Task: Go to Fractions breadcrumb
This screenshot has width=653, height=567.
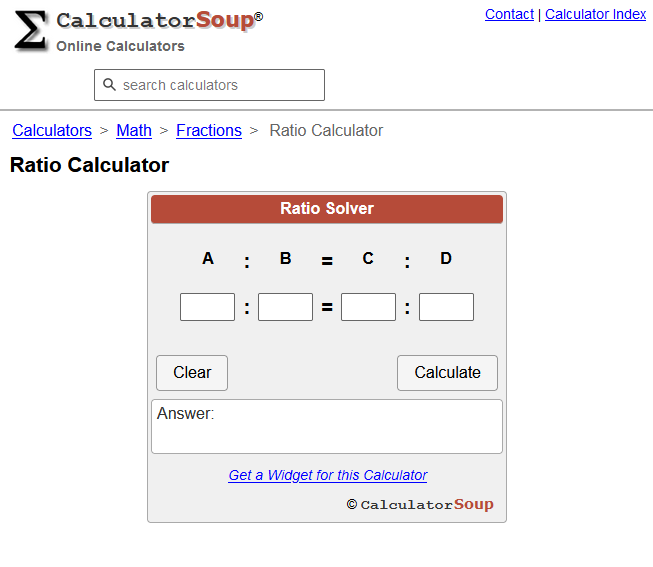Action: 209,130
